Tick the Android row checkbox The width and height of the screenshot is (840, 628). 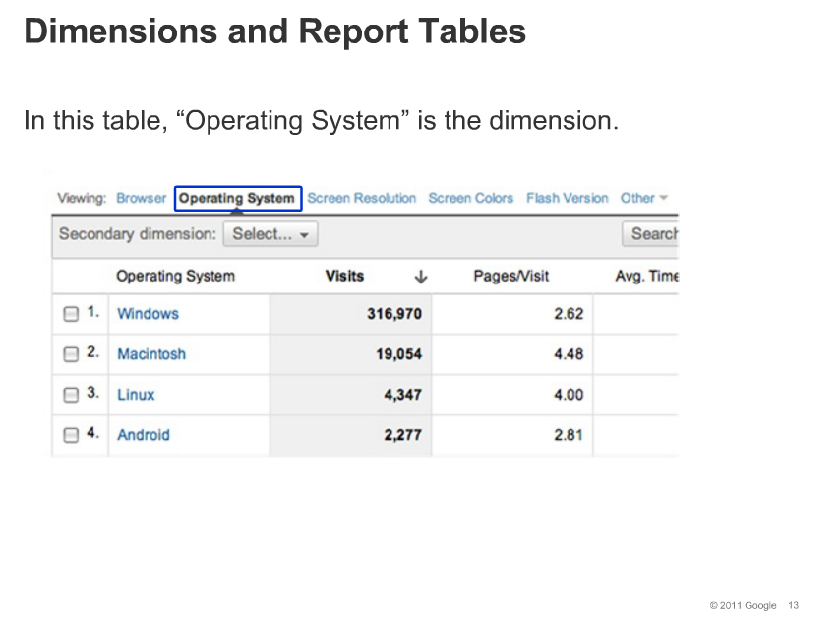click(71, 435)
